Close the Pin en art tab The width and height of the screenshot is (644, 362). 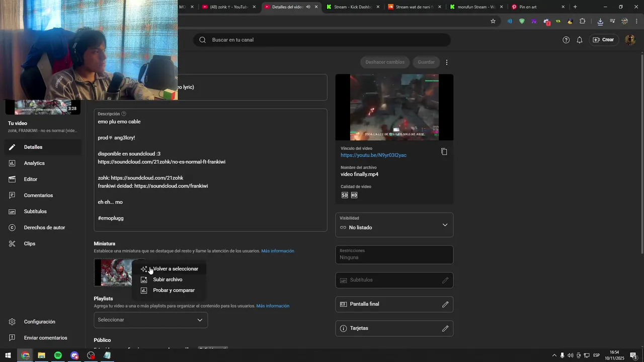(563, 7)
